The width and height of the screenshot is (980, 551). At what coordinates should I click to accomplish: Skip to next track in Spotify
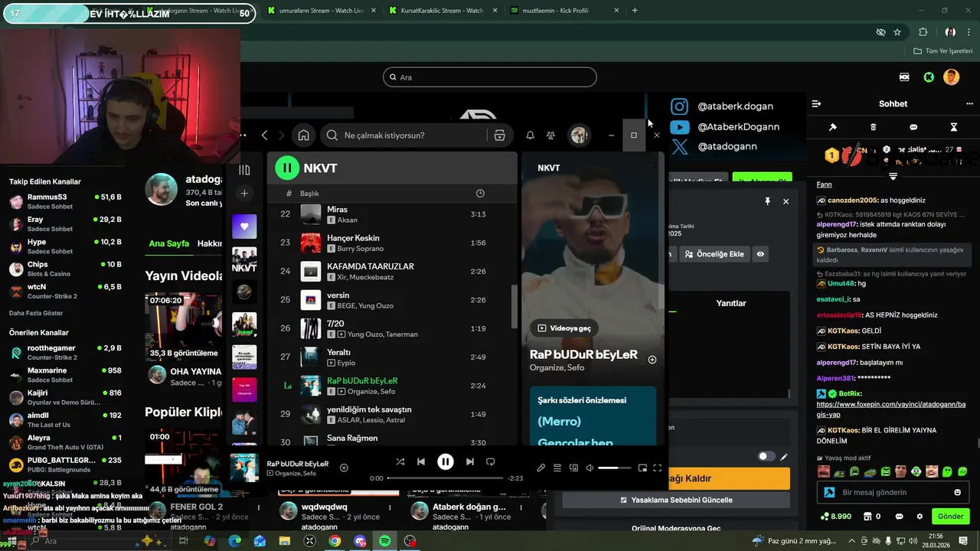[x=469, y=461]
